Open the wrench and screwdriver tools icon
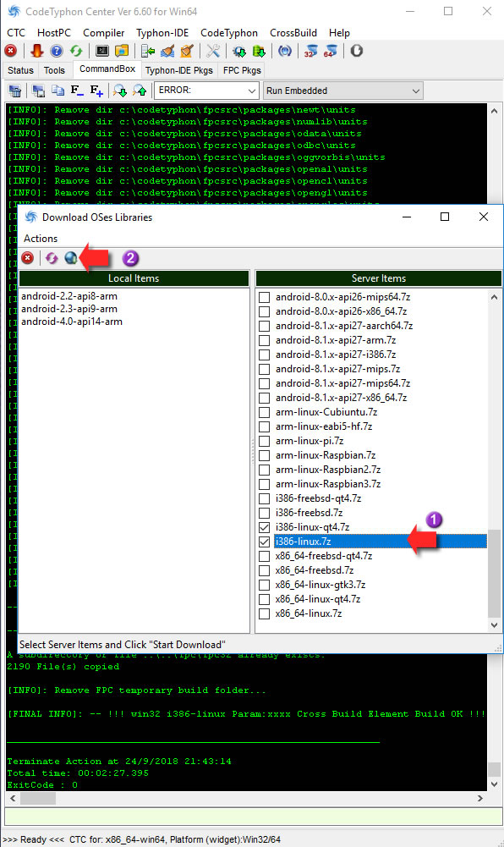This screenshot has width=504, height=847. pos(212,51)
